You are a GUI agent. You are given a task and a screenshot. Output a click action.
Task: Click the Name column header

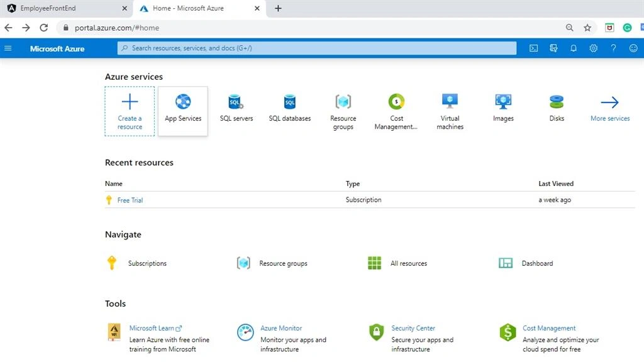click(113, 184)
